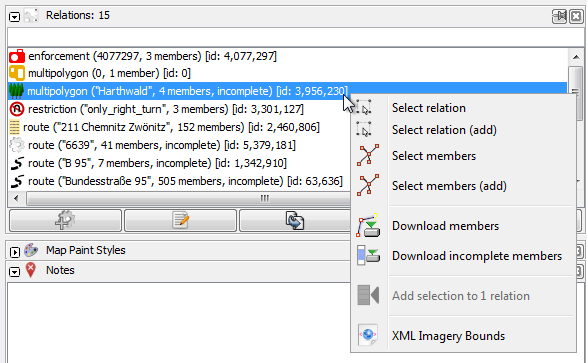The image size is (588, 363).
Task: Click the only_right_turn restriction sign icon
Action: [x=17, y=109]
